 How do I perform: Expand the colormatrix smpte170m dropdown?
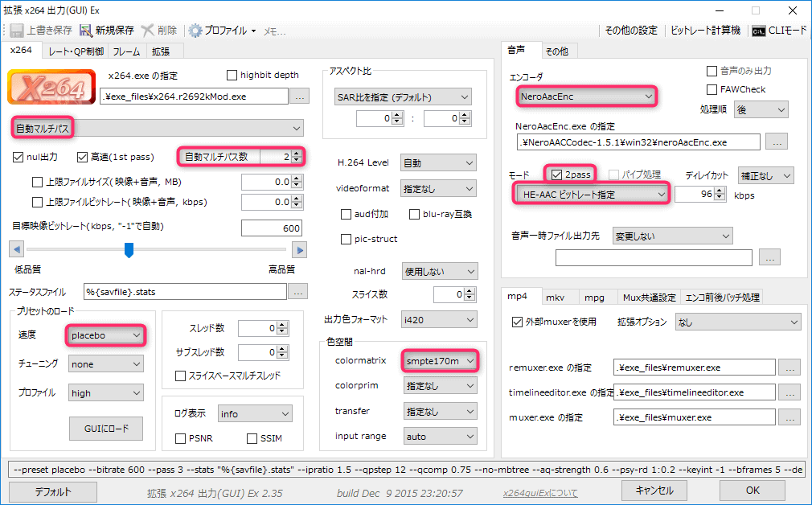pos(438,361)
